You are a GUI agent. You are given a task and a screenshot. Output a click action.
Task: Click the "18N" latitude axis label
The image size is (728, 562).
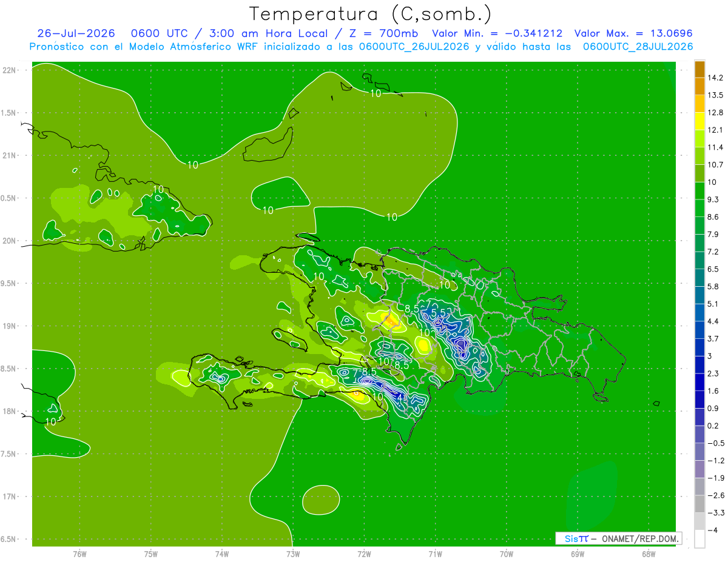[x=10, y=412]
